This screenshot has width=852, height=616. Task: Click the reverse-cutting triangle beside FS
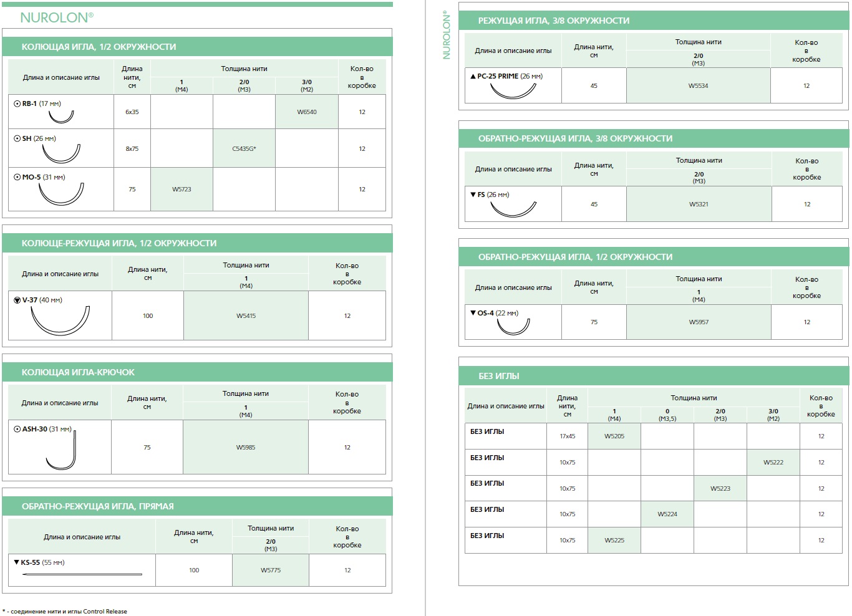click(x=473, y=195)
